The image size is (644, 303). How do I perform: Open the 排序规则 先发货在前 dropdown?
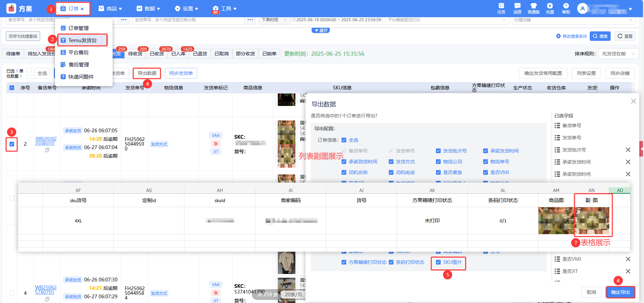[618, 54]
